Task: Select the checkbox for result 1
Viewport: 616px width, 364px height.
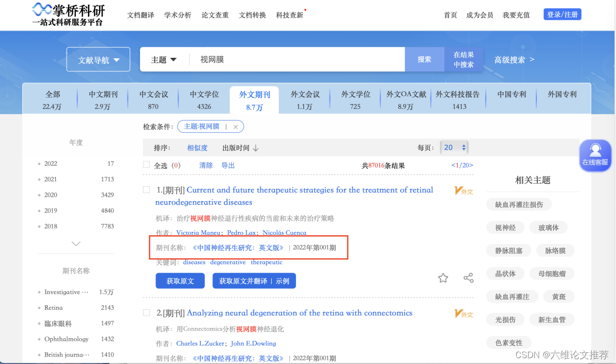Action: click(146, 190)
